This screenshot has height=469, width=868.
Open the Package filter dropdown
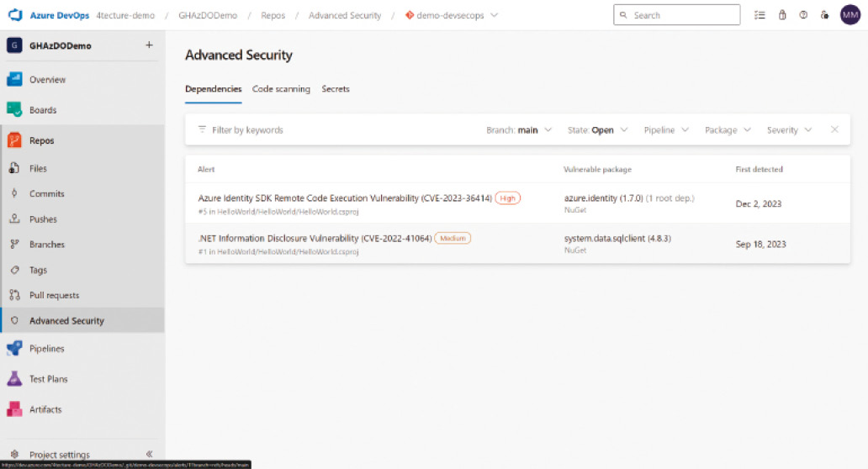point(728,130)
